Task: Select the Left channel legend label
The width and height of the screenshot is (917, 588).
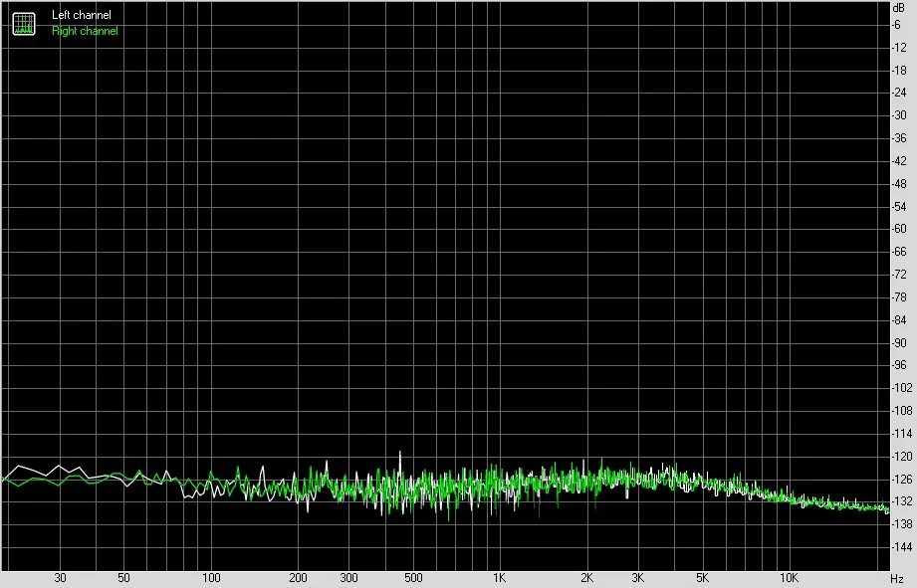Action: (x=82, y=15)
